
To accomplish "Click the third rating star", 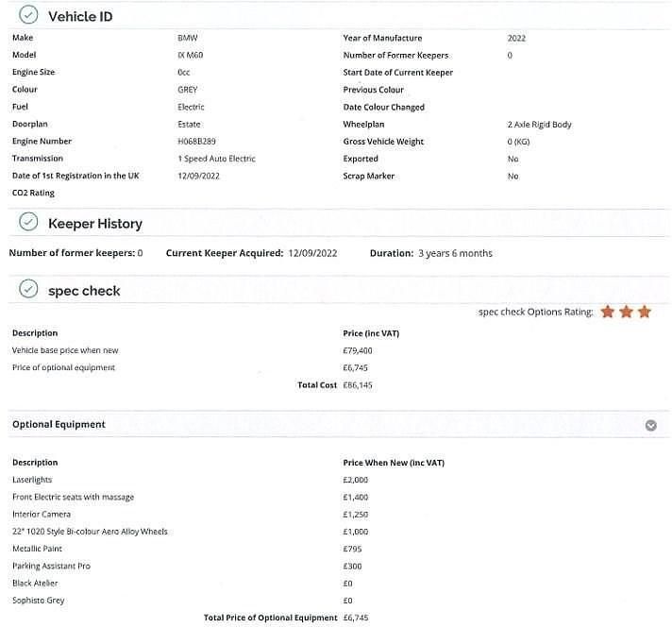I will tap(644, 312).
